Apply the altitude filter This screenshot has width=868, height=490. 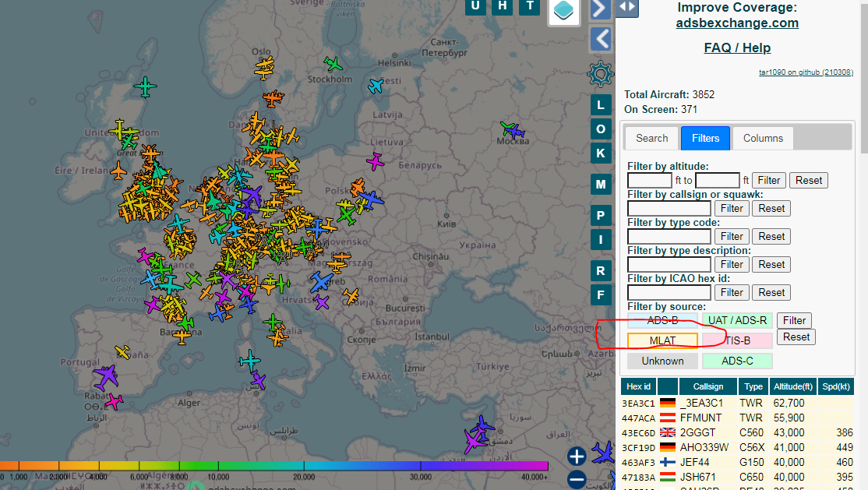tap(768, 181)
